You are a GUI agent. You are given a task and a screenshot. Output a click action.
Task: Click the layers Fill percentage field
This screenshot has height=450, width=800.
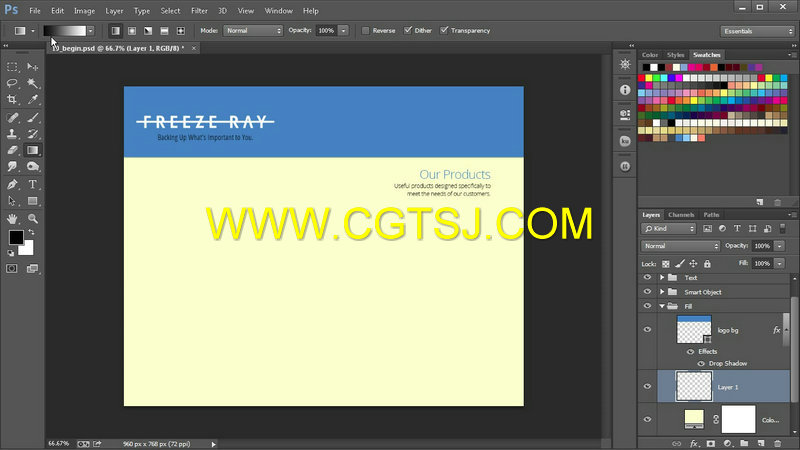762,263
